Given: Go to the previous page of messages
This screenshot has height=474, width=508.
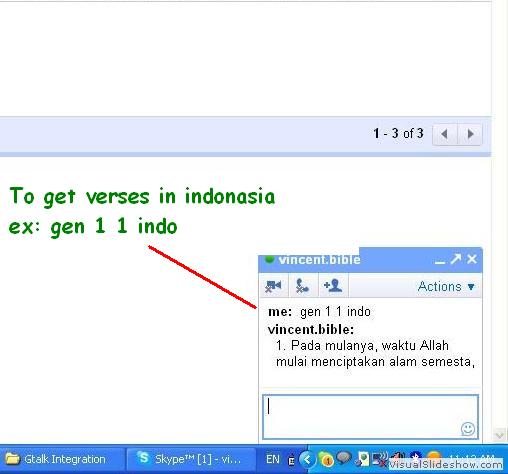Looking at the screenshot, I should [x=445, y=134].
